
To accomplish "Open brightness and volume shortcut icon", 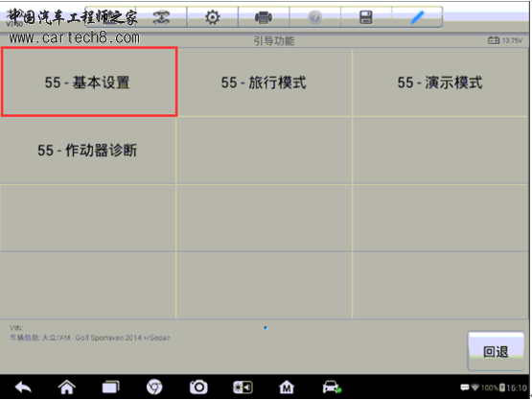I will pyautogui.click(x=243, y=388).
